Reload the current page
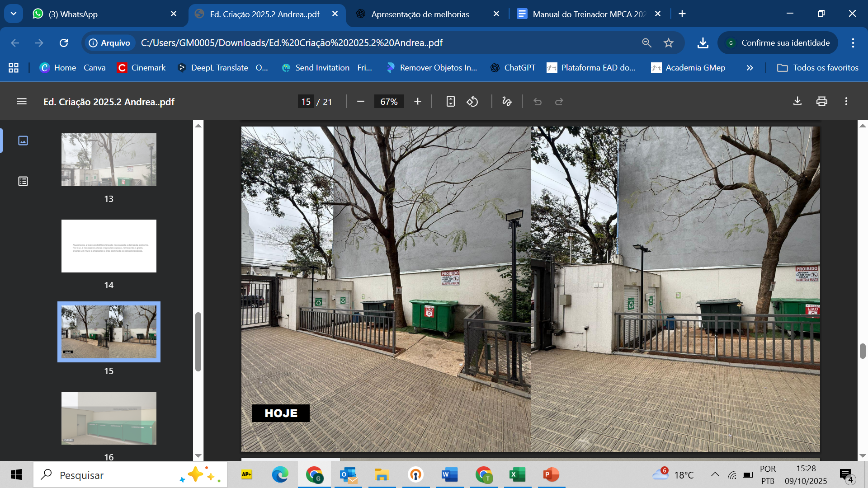 click(x=64, y=43)
